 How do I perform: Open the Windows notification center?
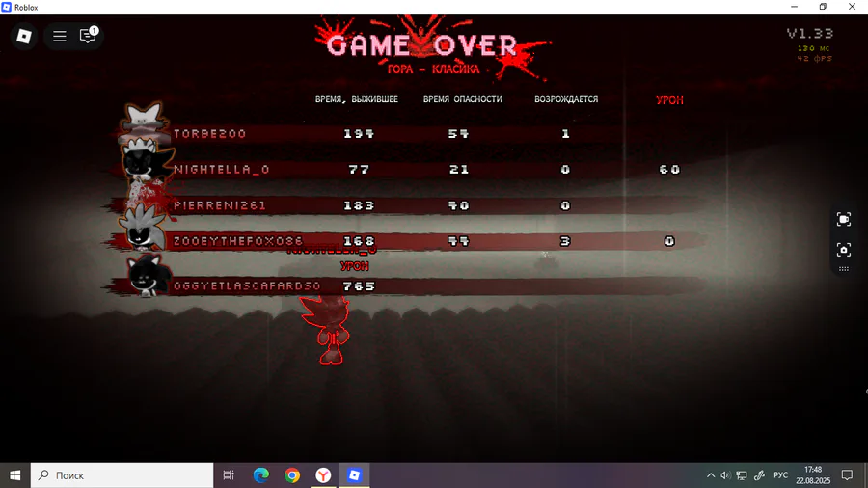pyautogui.click(x=847, y=475)
